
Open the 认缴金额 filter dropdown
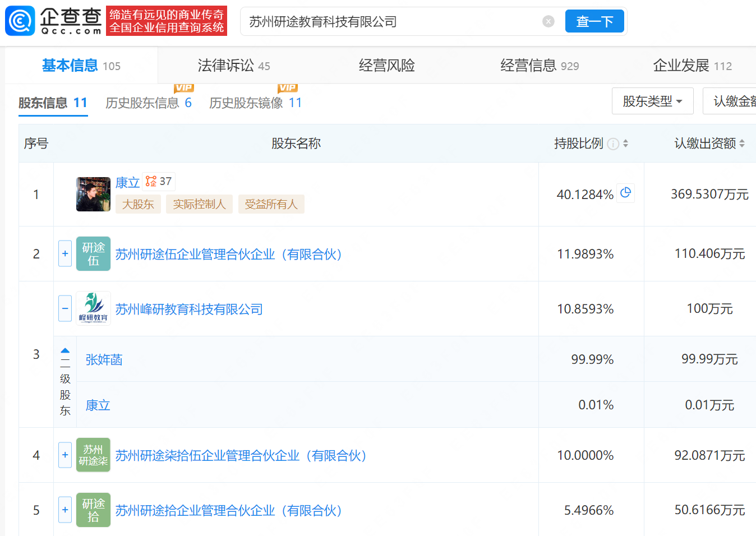pos(730,101)
